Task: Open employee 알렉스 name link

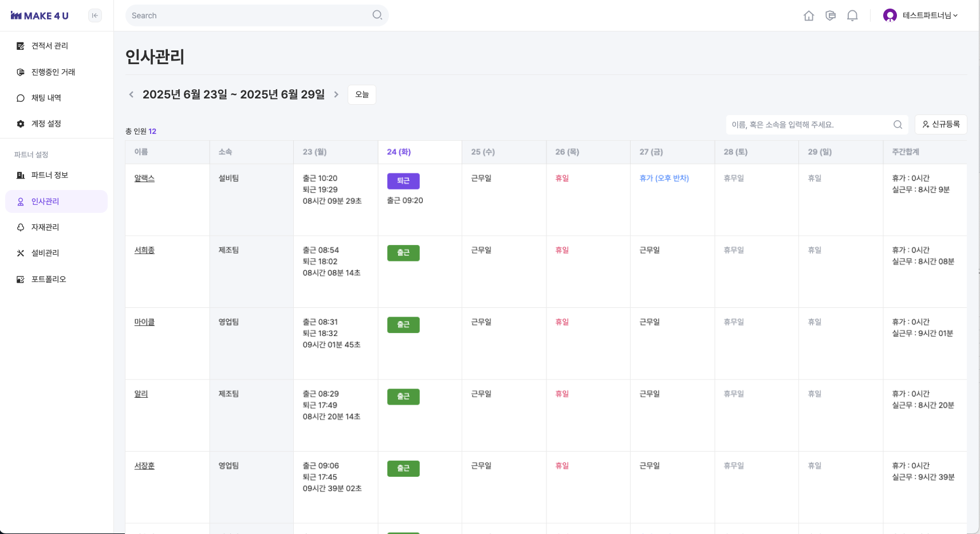Action: pyautogui.click(x=144, y=179)
